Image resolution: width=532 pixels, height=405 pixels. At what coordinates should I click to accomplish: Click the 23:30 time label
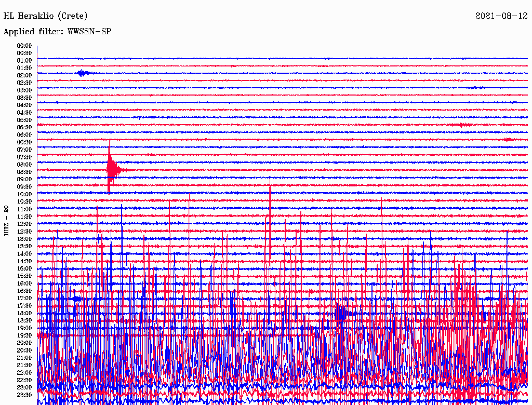(x=24, y=395)
